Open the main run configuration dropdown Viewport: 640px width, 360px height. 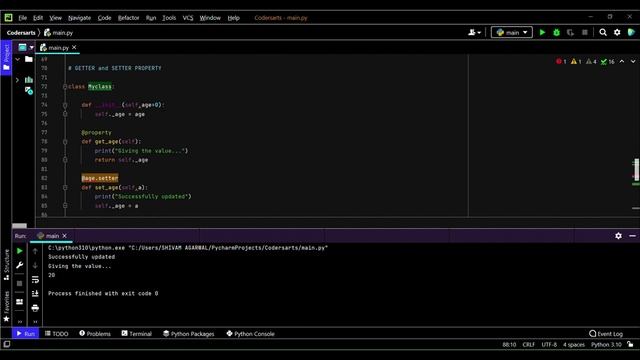pyautogui.click(x=511, y=32)
